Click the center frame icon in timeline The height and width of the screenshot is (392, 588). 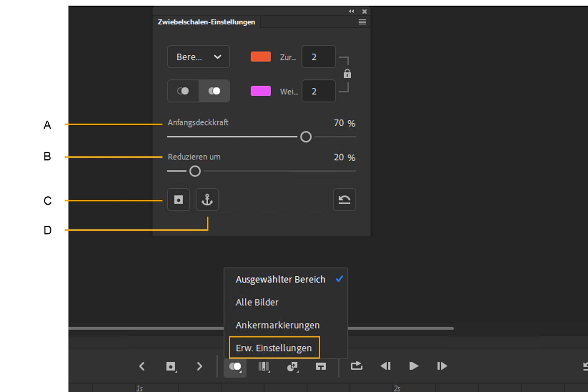pyautogui.click(x=321, y=366)
